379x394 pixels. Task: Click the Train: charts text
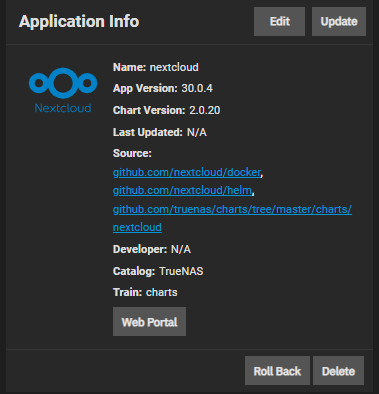point(145,292)
